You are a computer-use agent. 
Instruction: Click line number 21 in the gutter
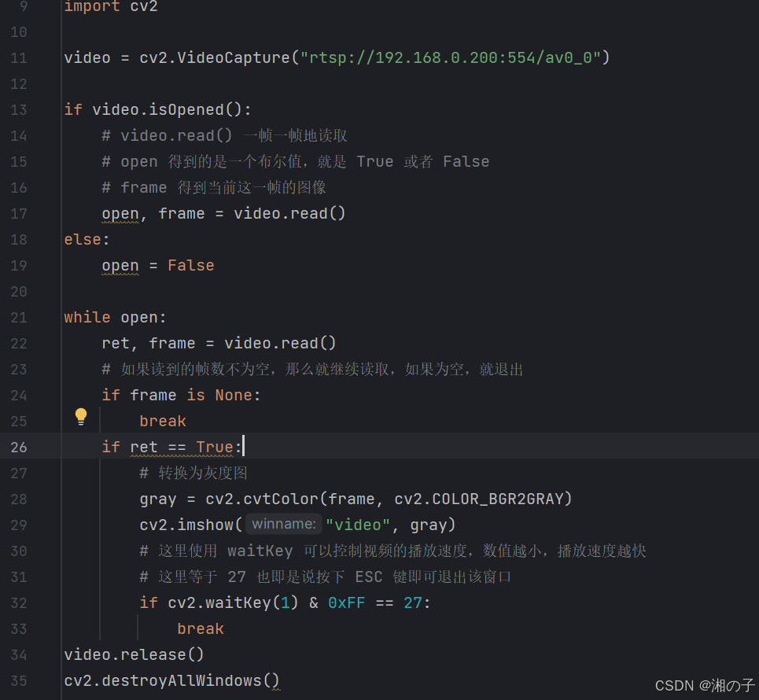pos(19,317)
